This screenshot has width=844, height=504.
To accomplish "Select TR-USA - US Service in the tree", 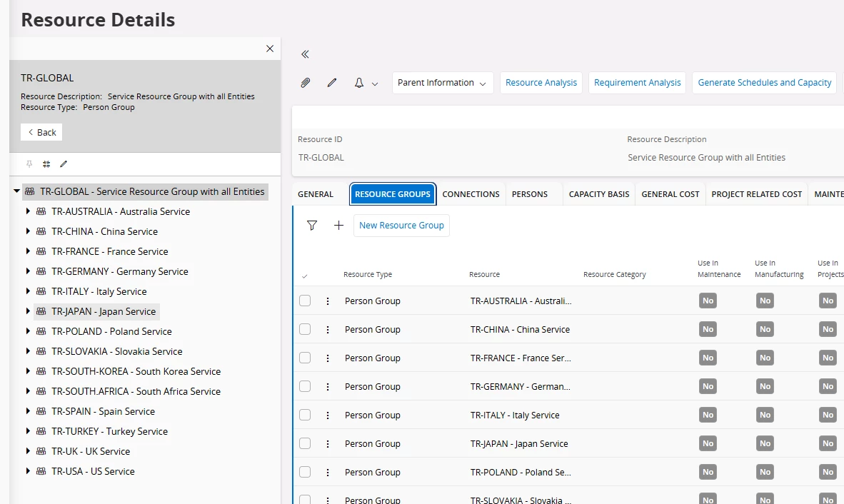I will point(93,471).
